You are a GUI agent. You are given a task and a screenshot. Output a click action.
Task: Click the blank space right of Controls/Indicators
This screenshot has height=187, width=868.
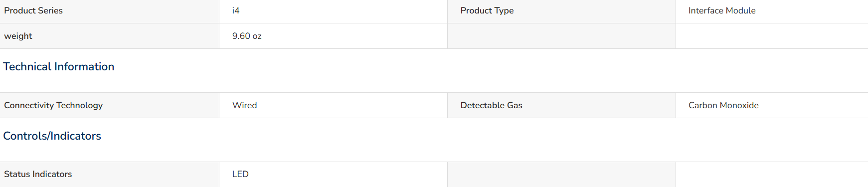click(485, 136)
